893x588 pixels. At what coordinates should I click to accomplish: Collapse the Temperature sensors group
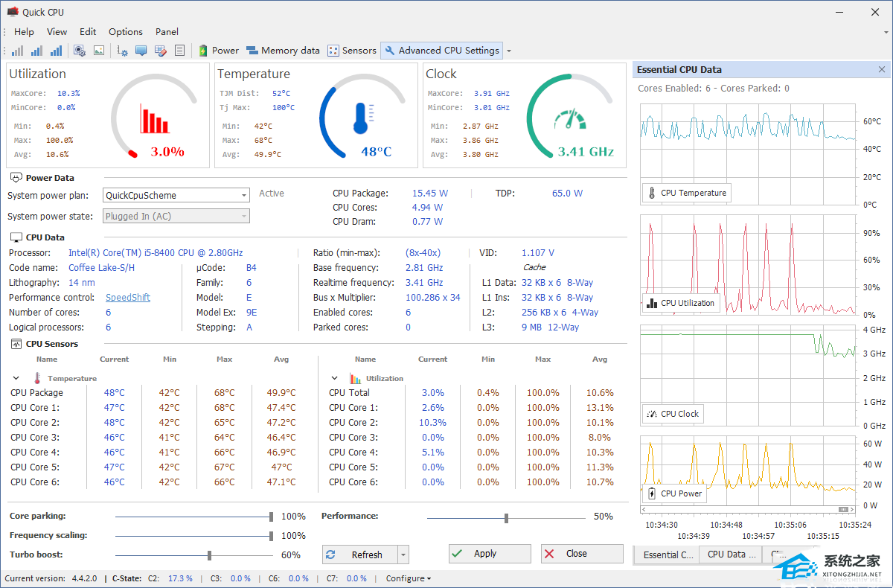16,378
